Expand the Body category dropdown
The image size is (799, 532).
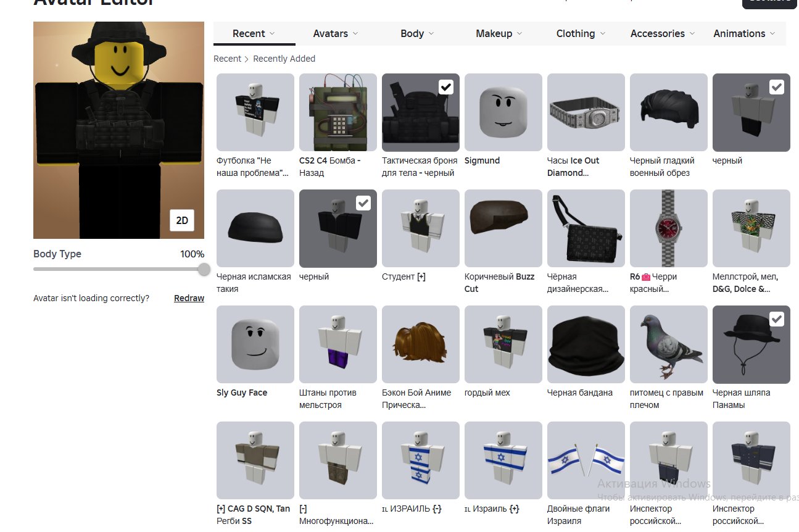point(418,34)
